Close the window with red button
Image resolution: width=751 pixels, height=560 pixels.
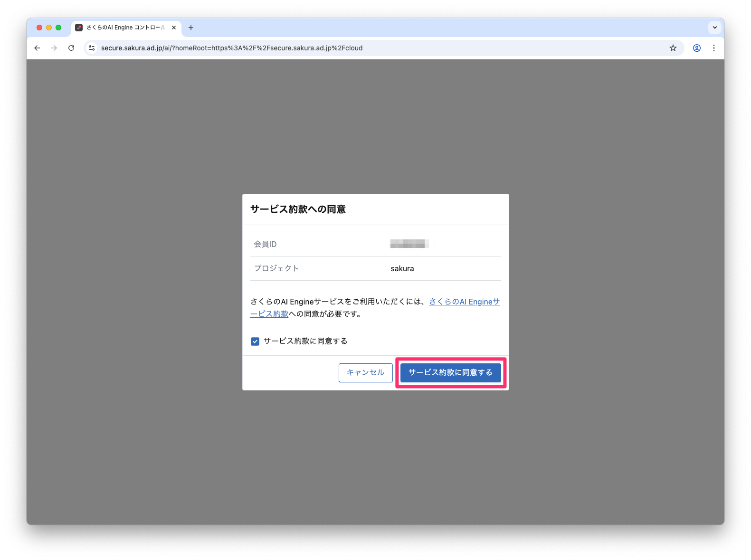coord(39,28)
